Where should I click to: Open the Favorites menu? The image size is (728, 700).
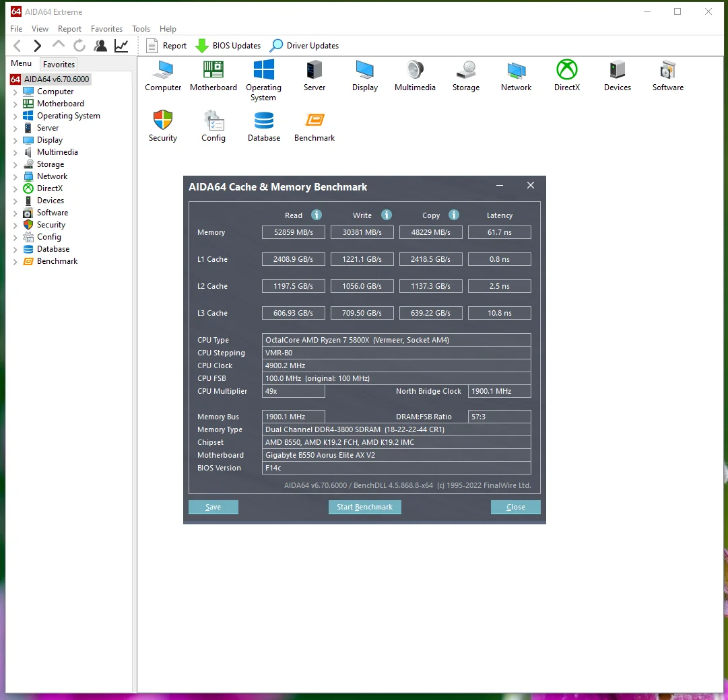point(107,29)
